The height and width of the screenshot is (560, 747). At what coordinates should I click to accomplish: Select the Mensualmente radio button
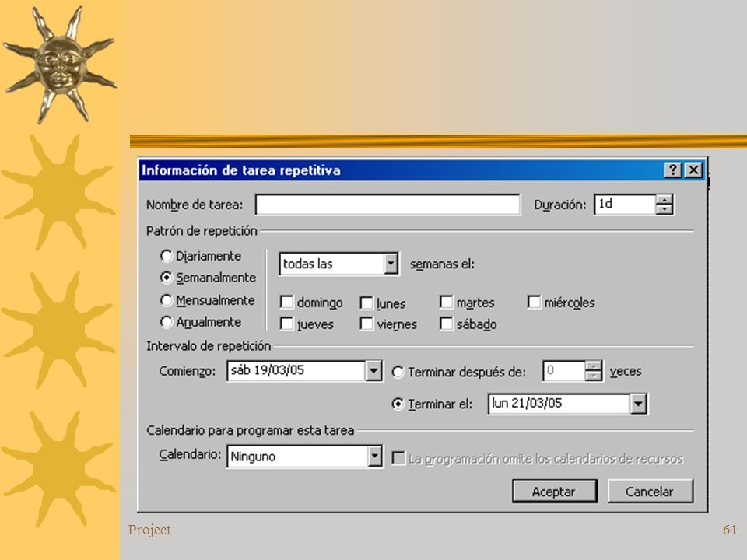click(x=167, y=300)
